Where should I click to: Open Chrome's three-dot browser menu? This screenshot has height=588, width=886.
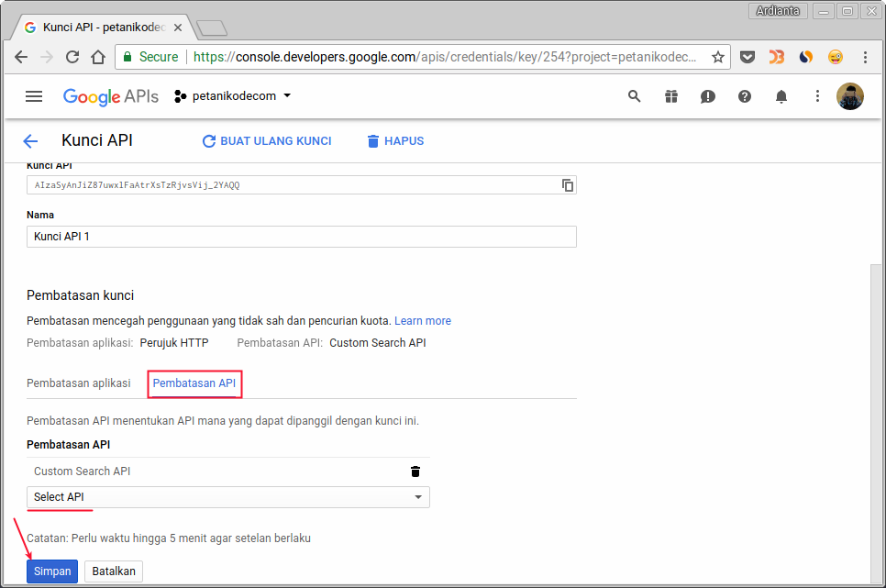pos(865,57)
